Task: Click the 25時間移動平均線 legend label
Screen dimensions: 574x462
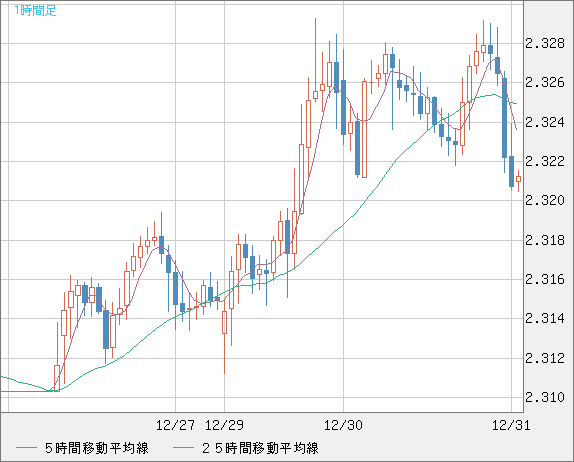Action: (x=260, y=448)
